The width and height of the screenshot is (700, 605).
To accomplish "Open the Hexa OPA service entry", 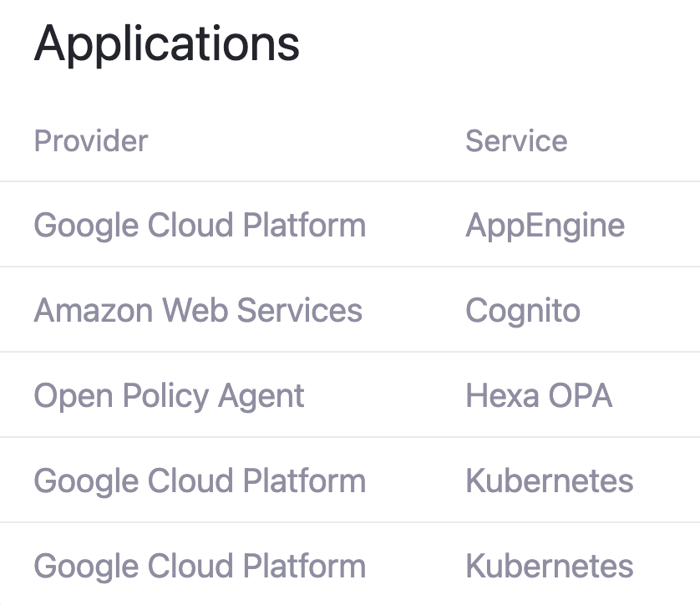I will click(539, 394).
